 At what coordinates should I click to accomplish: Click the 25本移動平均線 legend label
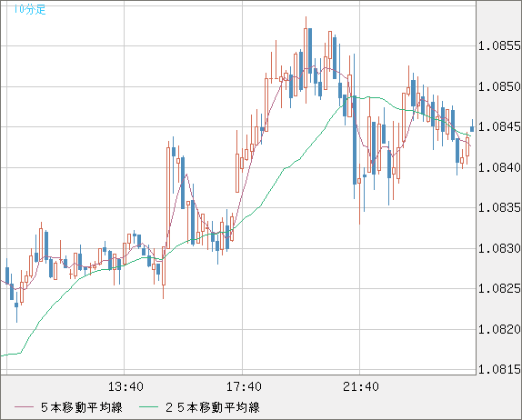(213, 407)
